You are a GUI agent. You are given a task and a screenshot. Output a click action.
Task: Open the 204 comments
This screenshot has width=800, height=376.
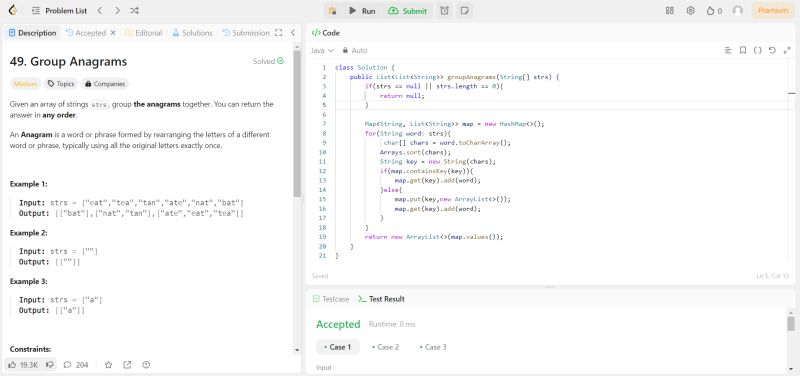[76, 365]
